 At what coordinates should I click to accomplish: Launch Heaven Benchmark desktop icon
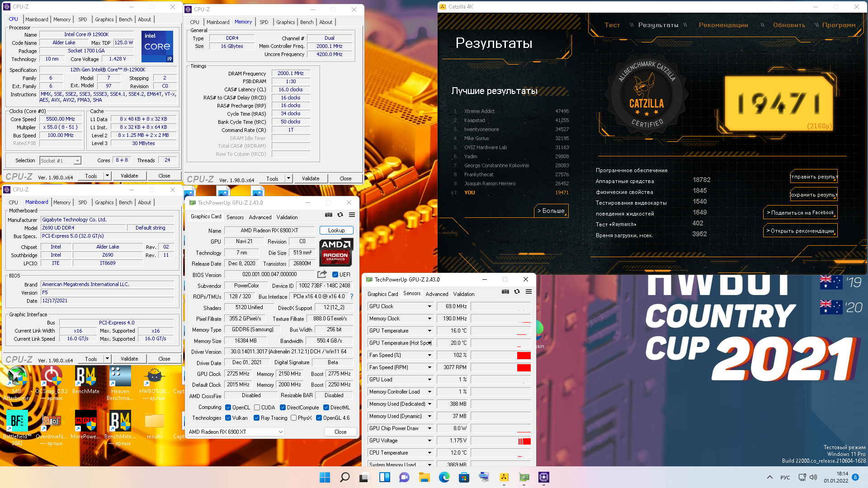coord(120,382)
